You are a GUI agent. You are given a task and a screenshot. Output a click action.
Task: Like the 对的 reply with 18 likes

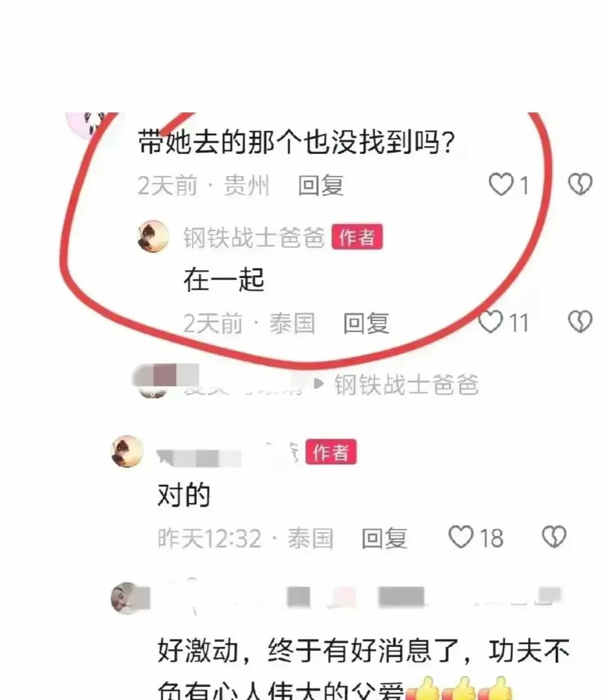461,537
